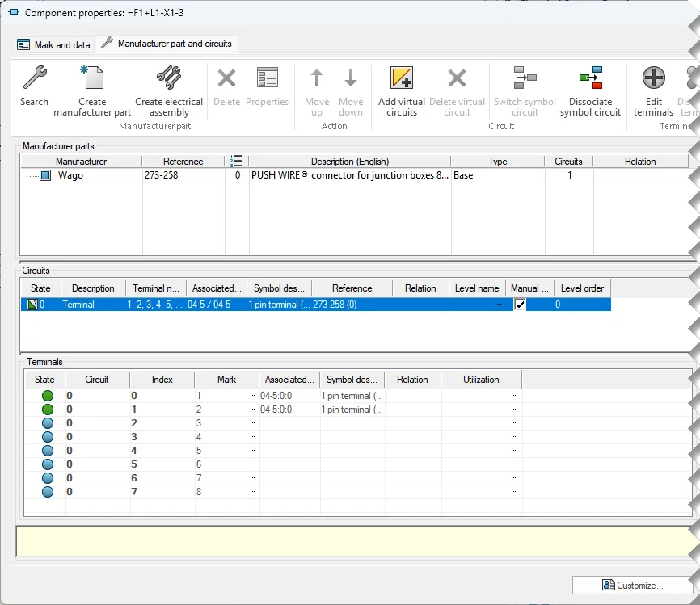The height and width of the screenshot is (605, 700).
Task: Open utilization ellipsis for terminal mark 1
Action: [x=515, y=396]
